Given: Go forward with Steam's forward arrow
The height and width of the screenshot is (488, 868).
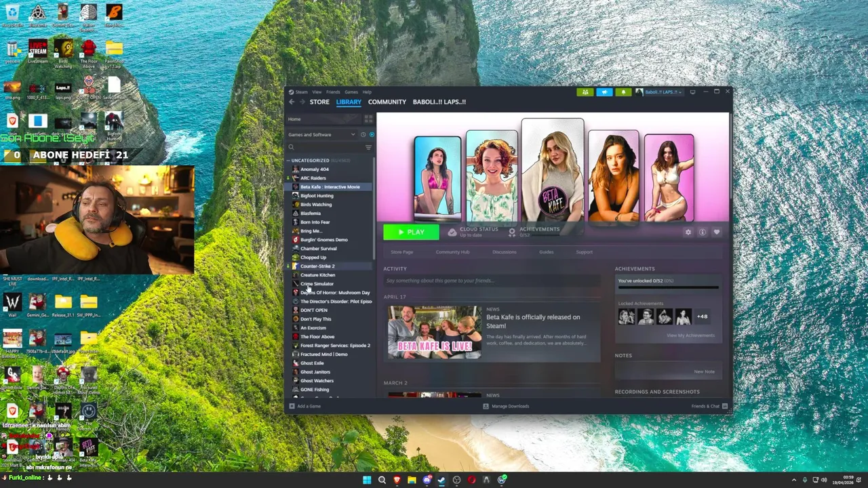Looking at the screenshot, I should [302, 102].
